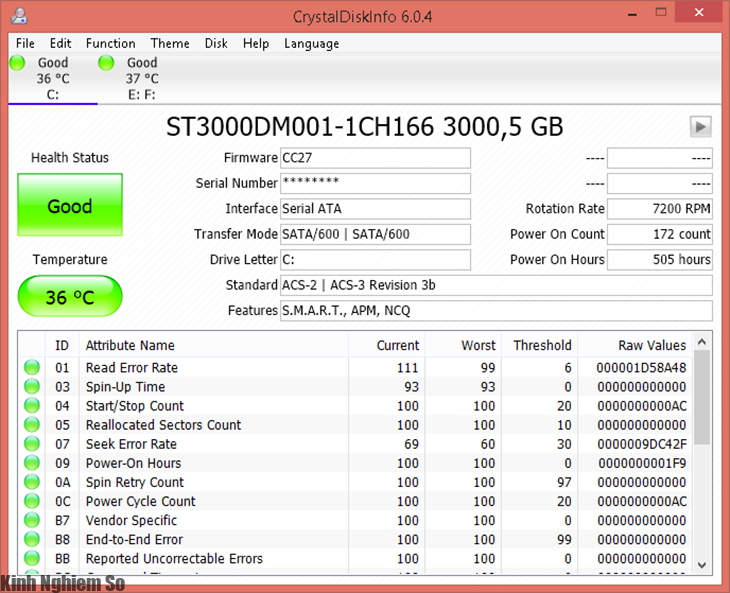Click the ID column header
This screenshot has height=593, width=730.
(x=62, y=345)
